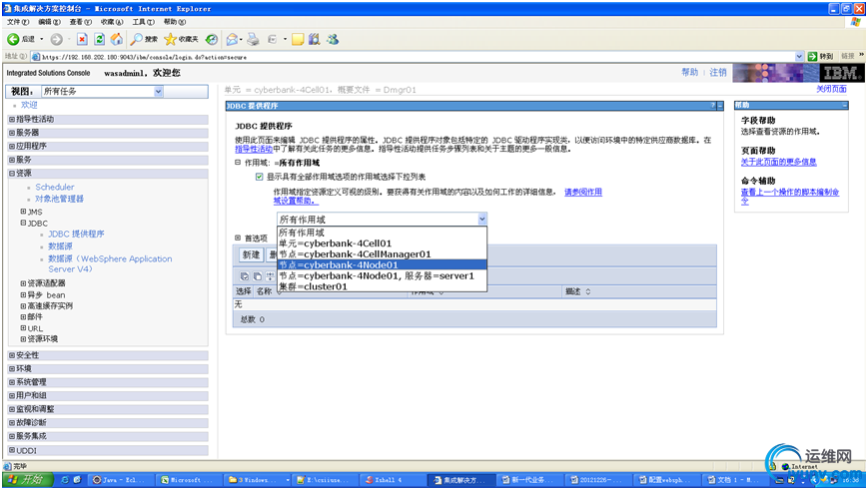Open the 数据源 link in tree
Image resolution: width=868 pixels, height=490 pixels.
coord(60,246)
